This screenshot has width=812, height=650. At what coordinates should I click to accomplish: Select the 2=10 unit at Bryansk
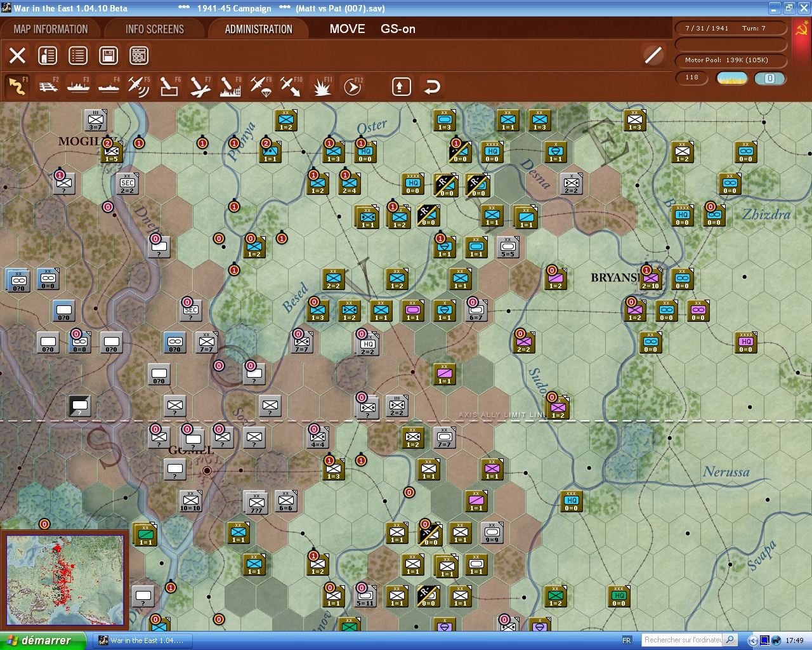(x=651, y=278)
